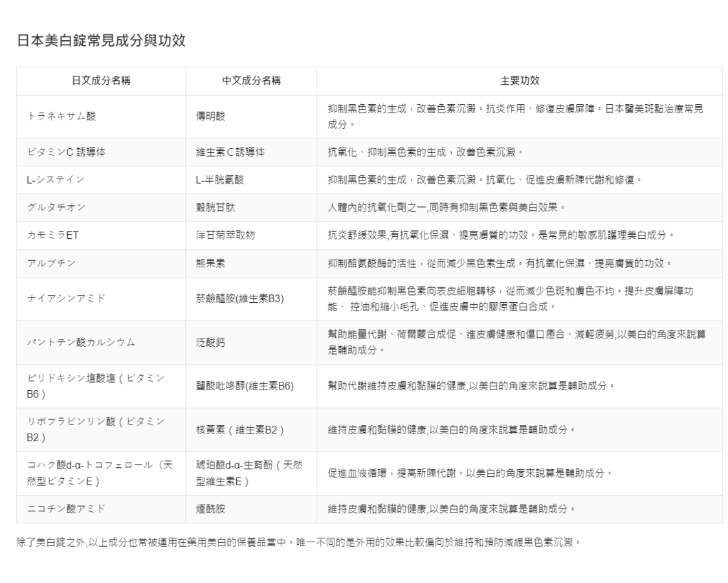728x583 pixels.
Task: Click the 煙酰胺 row effect description
Action: (x=520, y=509)
